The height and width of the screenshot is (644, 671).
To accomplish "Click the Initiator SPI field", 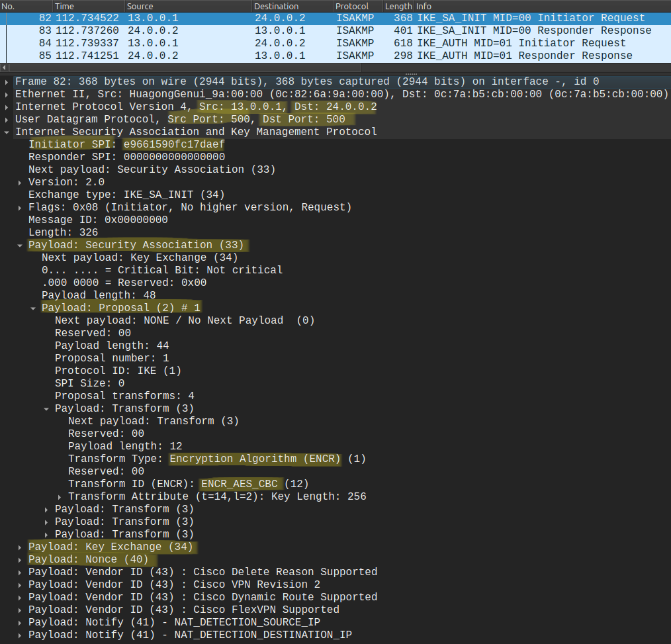I will tap(126, 144).
